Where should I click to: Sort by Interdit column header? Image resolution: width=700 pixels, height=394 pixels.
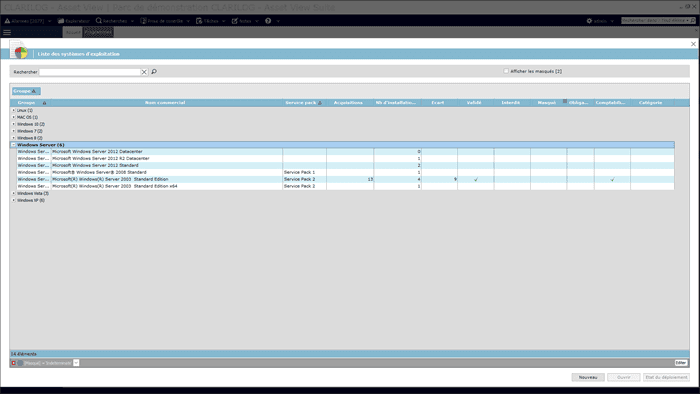511,103
